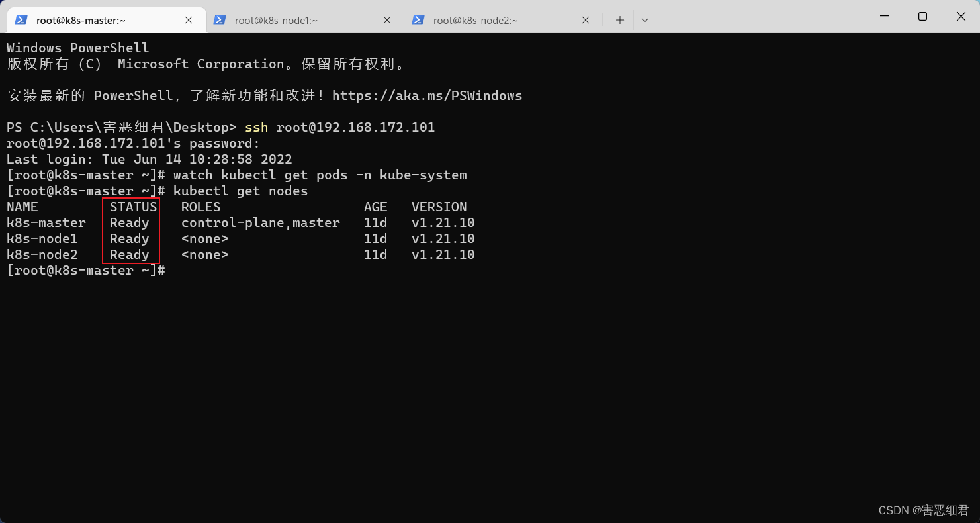980x523 pixels.
Task: Click the k8s-node1 node name
Action: point(42,238)
